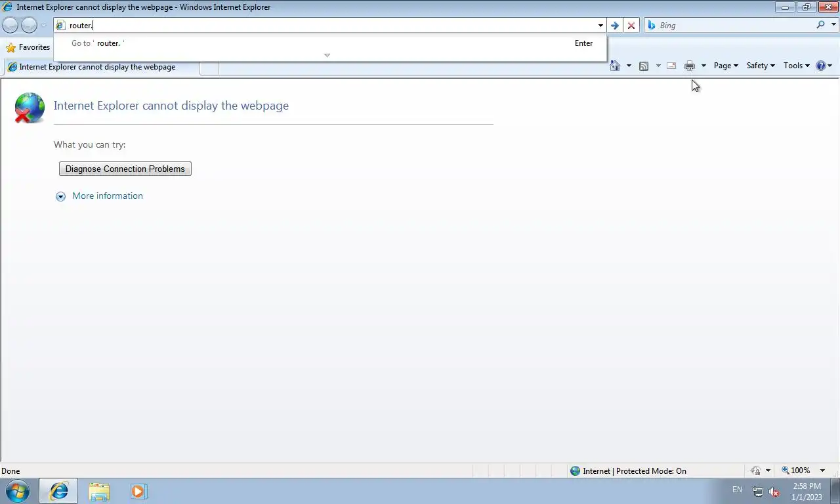Open the address bar autocomplete dropdown arrow
This screenshot has width=840, height=504.
(x=600, y=26)
